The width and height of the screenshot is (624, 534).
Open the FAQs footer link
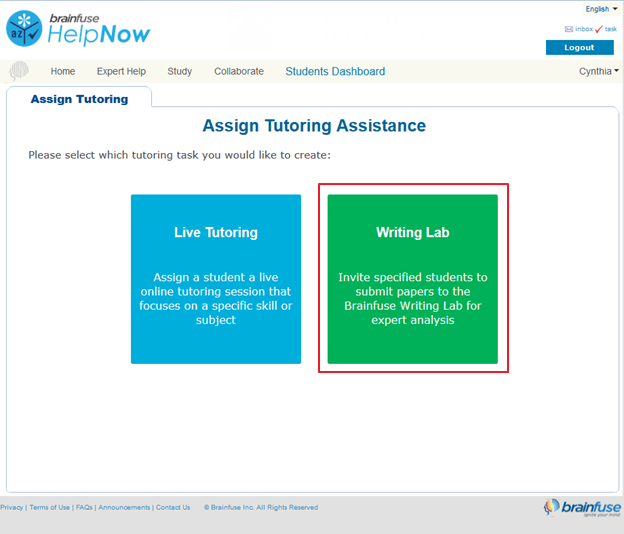click(84, 507)
